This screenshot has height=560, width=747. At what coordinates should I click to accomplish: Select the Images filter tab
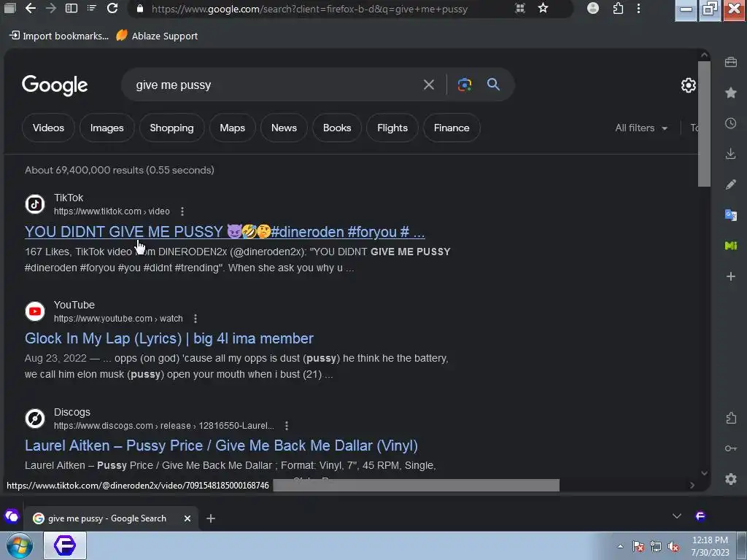(107, 128)
